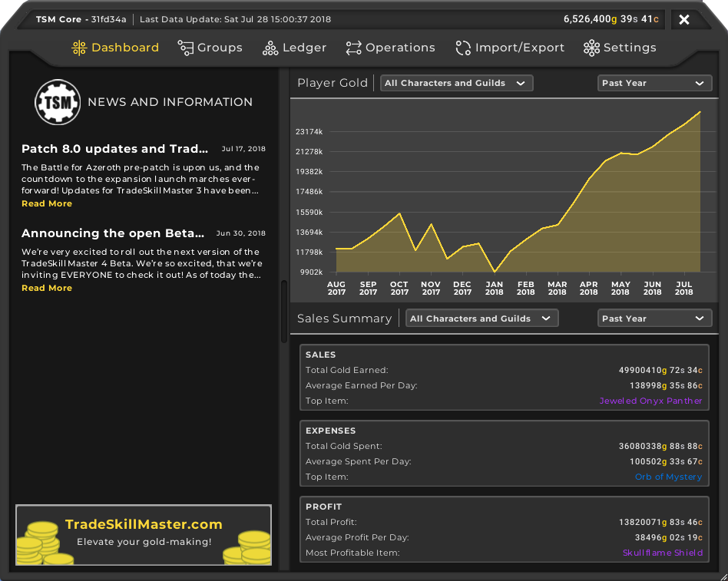This screenshot has height=581, width=728.
Task: Click the Settings gear icon
Action: (x=591, y=48)
